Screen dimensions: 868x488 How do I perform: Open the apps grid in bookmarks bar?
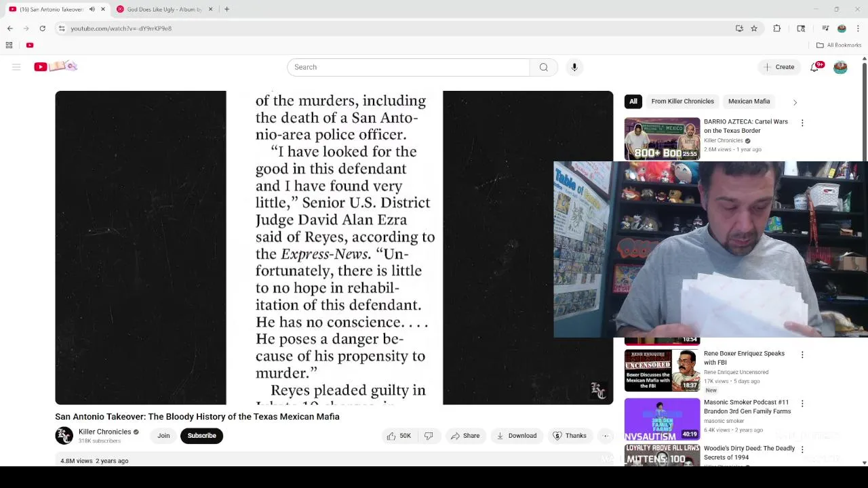click(x=9, y=45)
